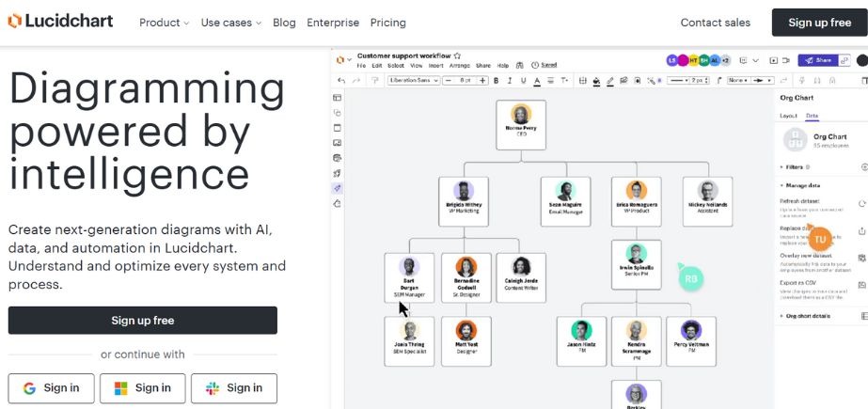The image size is (868, 409).
Task: Click the format painter icon
Action: click(375, 81)
